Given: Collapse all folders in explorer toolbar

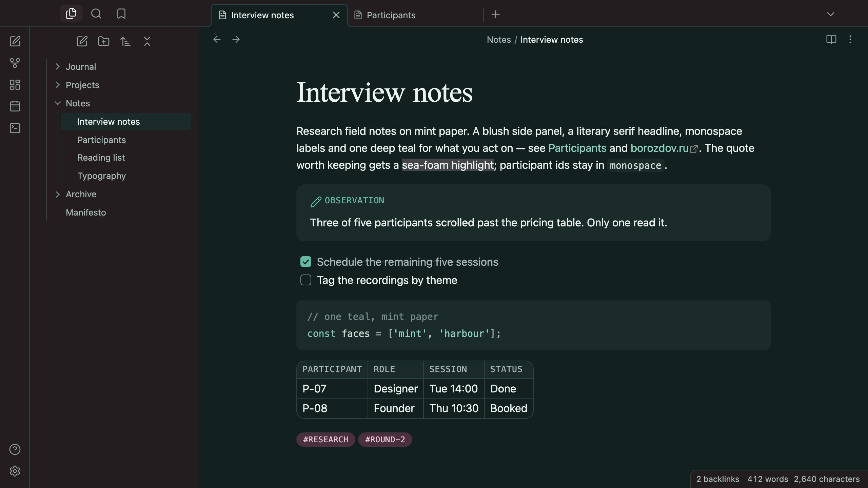Looking at the screenshot, I should [147, 41].
